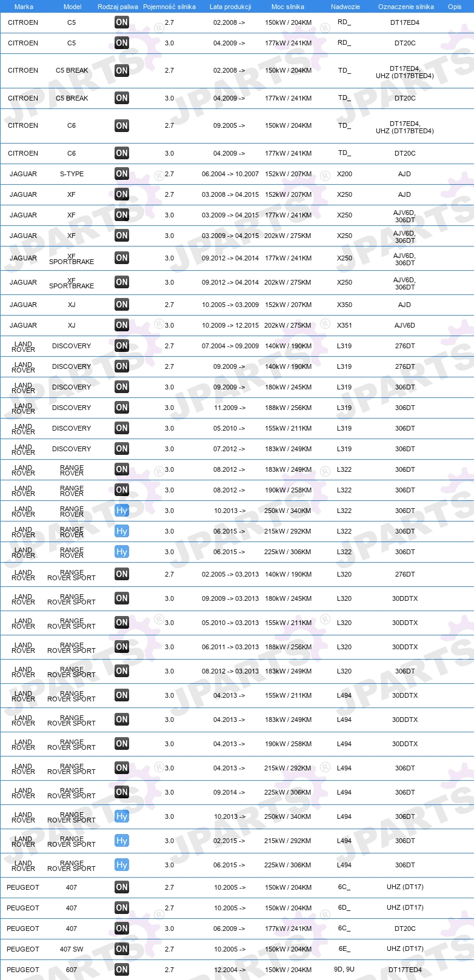The width and height of the screenshot is (474, 980).
Task: Click the S-TYPE model cell
Action: [72, 174]
